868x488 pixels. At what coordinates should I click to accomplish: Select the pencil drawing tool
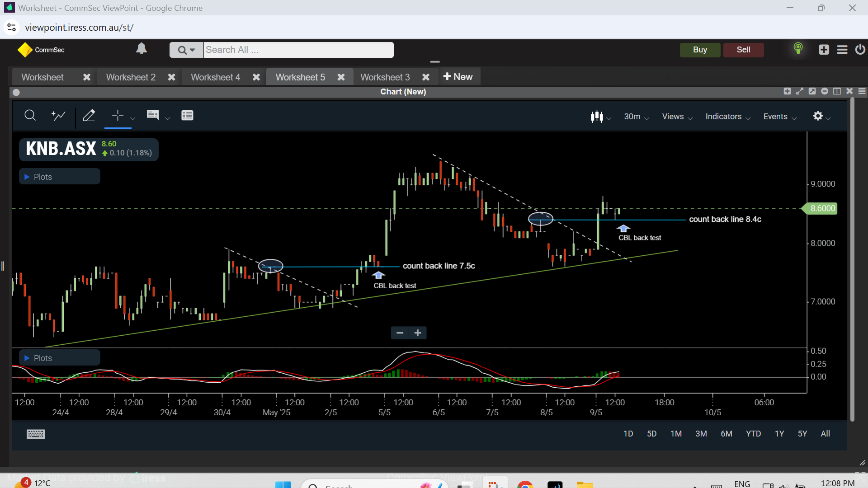click(x=89, y=116)
